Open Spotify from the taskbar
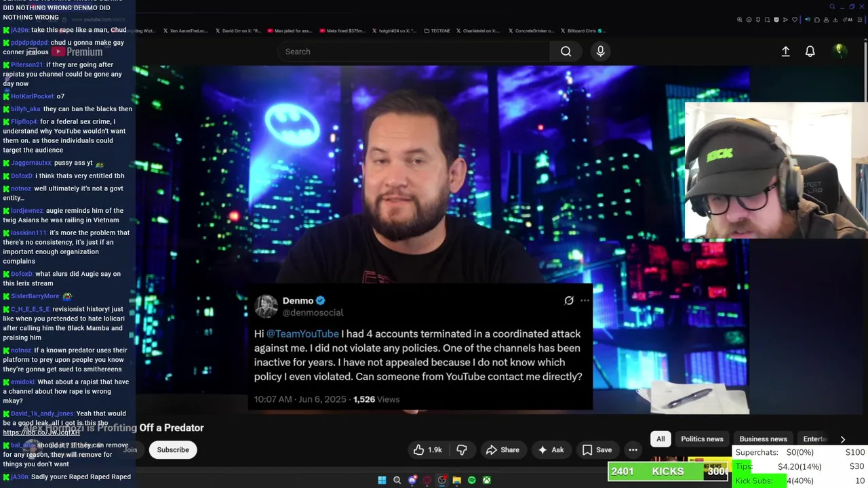 471,480
